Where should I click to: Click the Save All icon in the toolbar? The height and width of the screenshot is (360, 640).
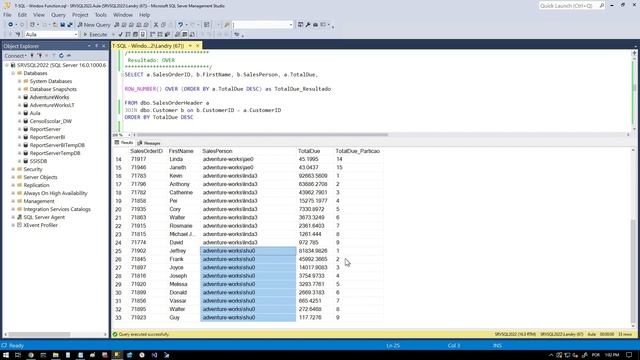pyautogui.click(x=70, y=24)
